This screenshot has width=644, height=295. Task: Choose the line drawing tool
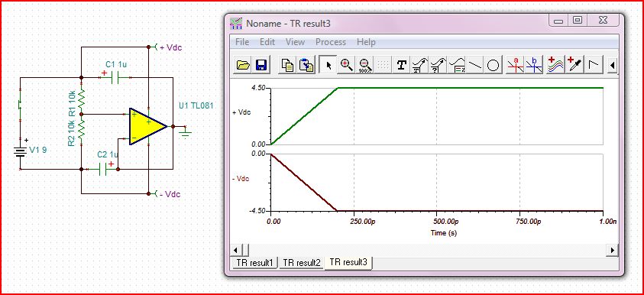coord(475,65)
